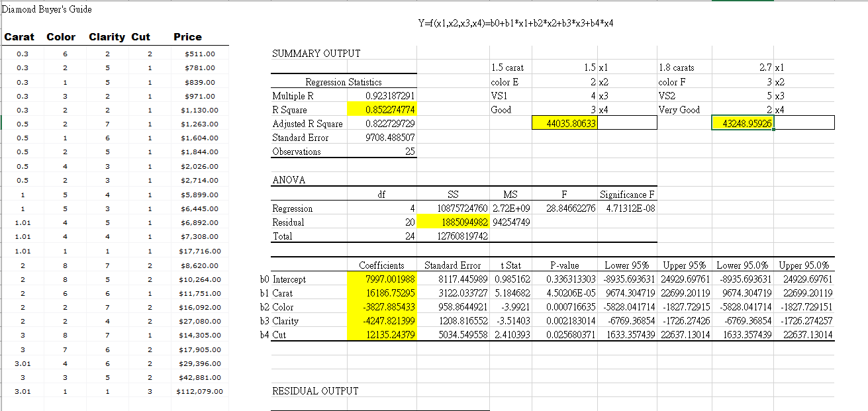Select the SUMMARY OUTPUT heading cell

coord(316,54)
